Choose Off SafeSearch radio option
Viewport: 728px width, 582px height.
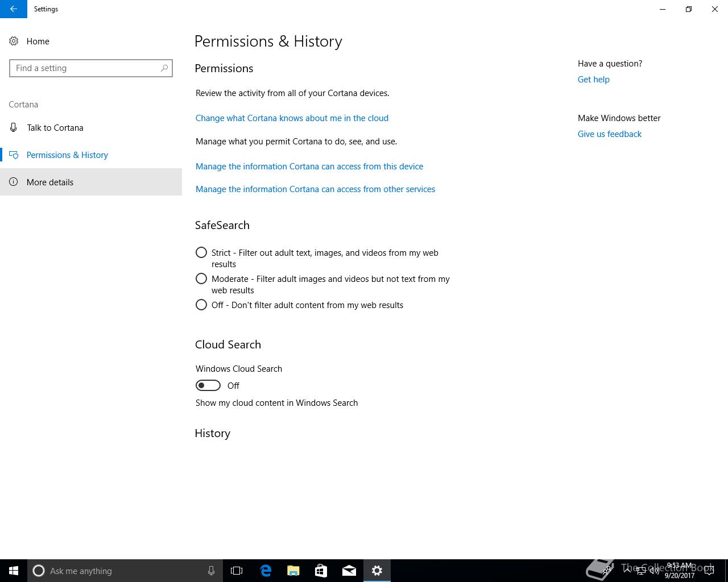pos(201,305)
